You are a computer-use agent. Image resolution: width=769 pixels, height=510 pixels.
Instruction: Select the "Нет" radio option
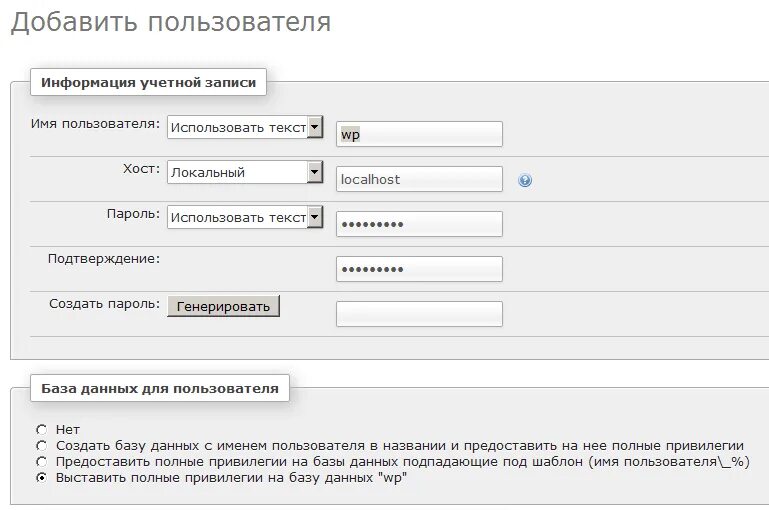[41, 429]
